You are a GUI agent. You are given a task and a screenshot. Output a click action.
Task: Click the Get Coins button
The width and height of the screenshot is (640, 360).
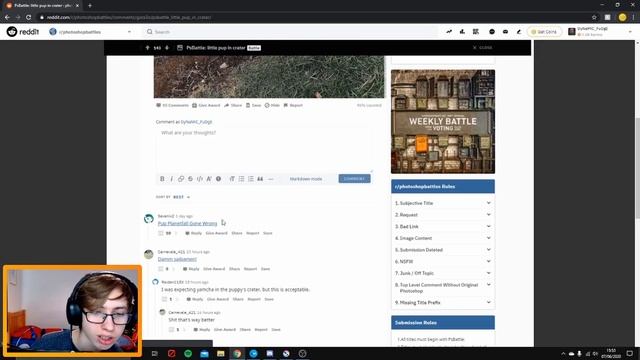[x=544, y=31]
